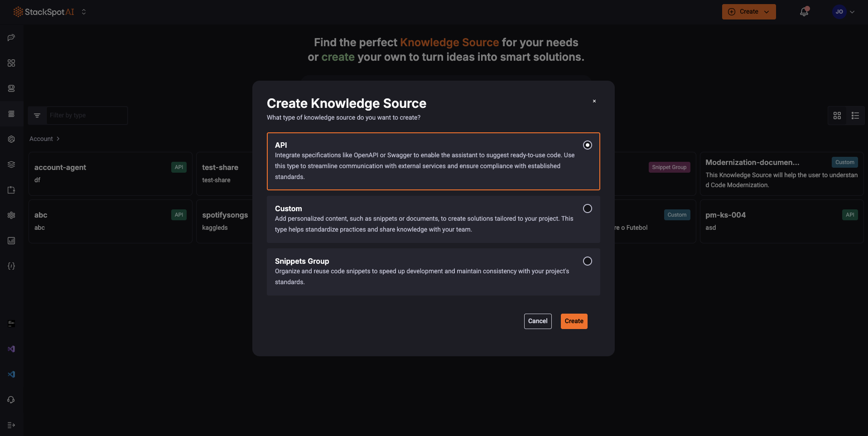
Task: Open the analytics bar-chart sidebar icon
Action: [x=11, y=241]
